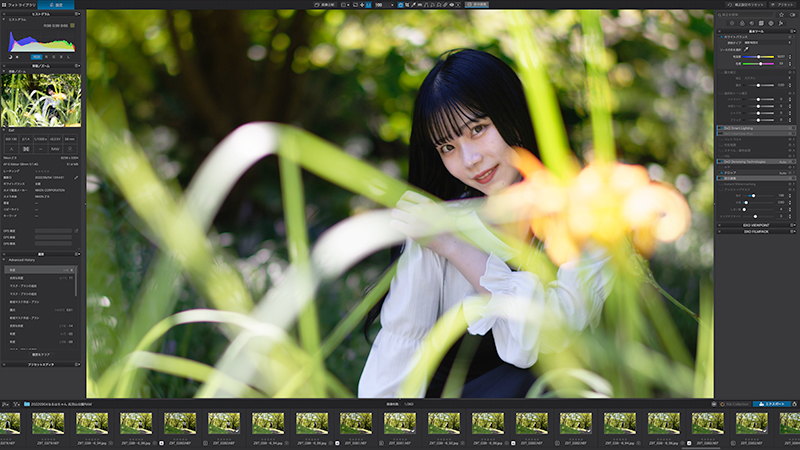800x450 pixels.
Task: Open the zoom level dropdown next to 100
Action: pyautogui.click(x=392, y=5)
